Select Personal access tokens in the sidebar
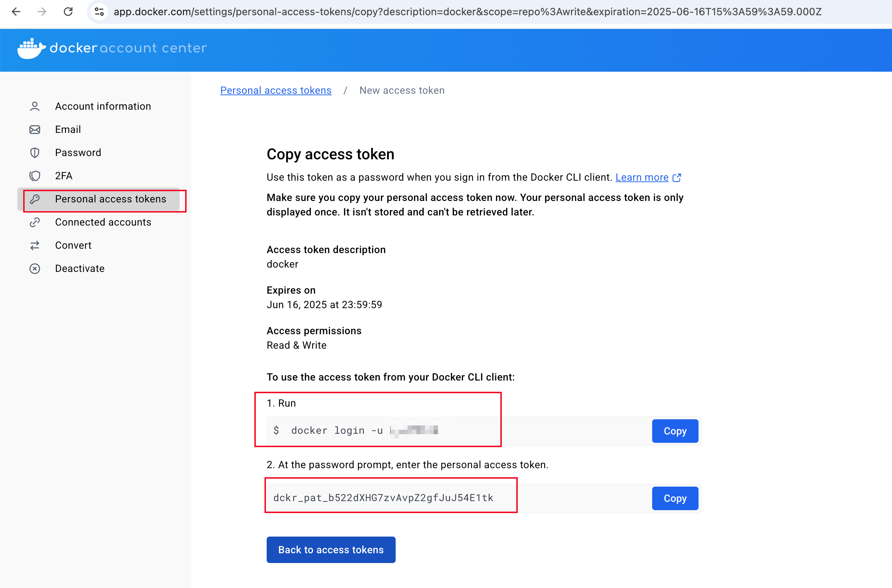 (x=111, y=199)
